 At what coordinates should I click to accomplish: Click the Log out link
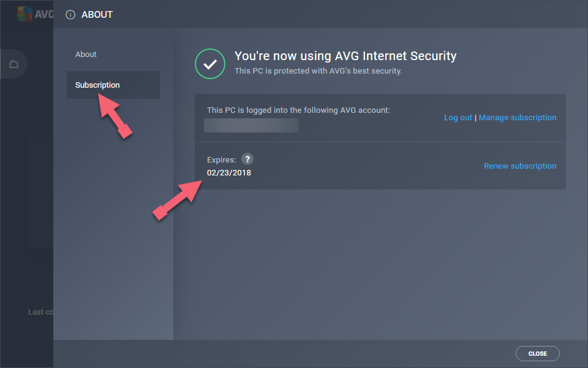pos(458,118)
